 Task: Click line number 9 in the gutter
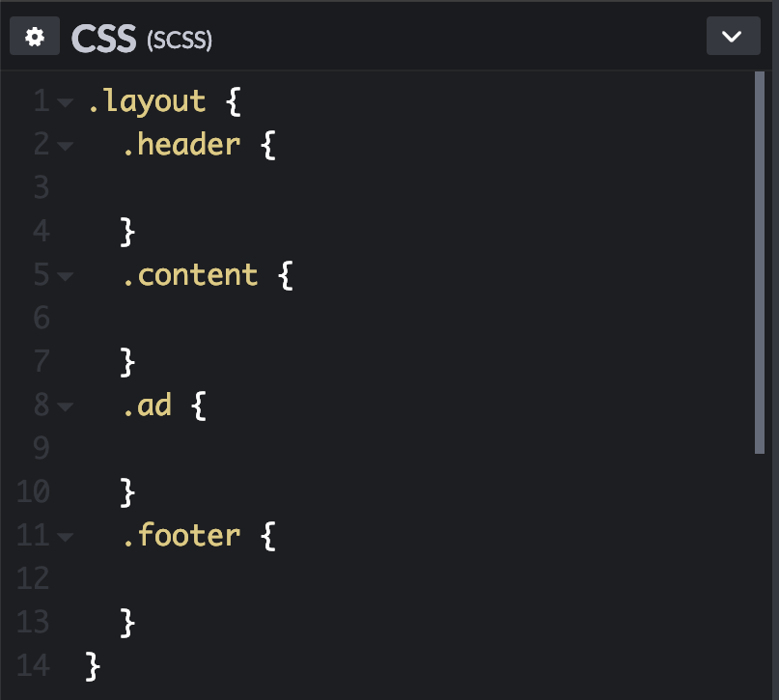(41, 448)
